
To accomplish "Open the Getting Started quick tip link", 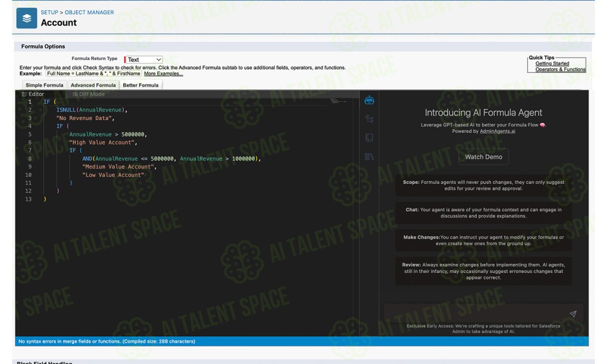I will click(552, 64).
